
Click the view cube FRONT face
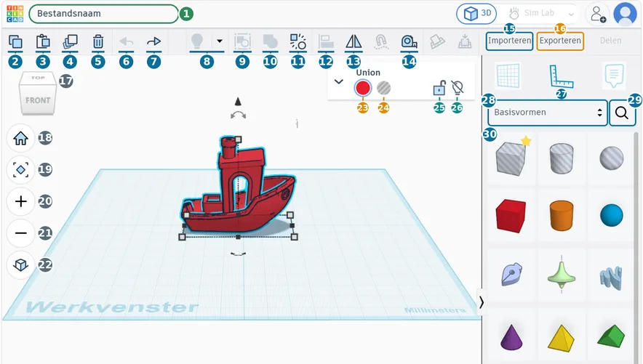pos(38,100)
